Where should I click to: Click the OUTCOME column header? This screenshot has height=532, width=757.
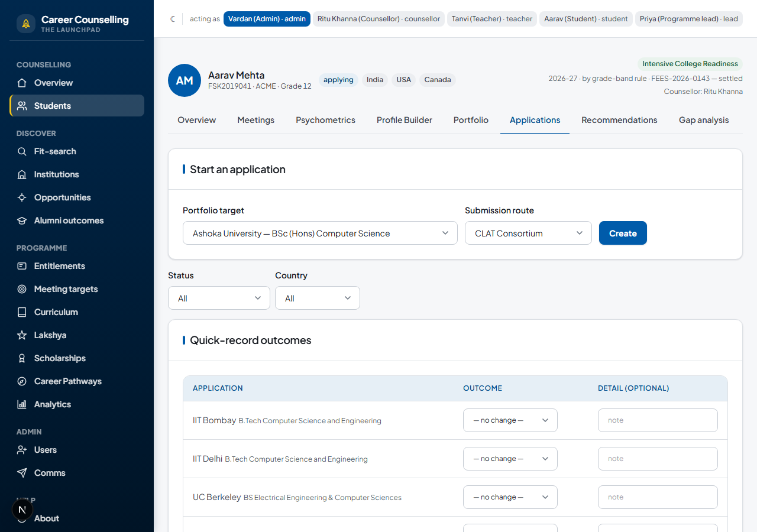pos(483,388)
